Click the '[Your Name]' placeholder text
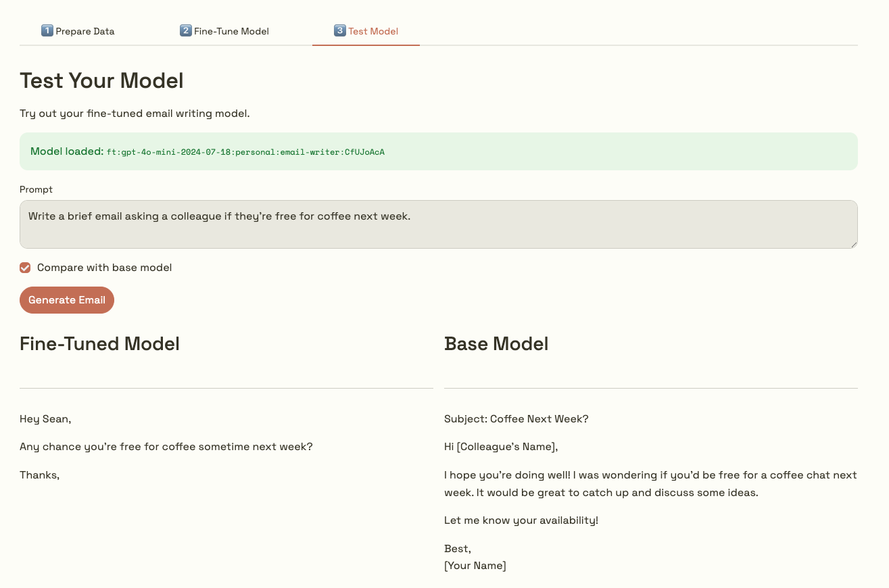 click(475, 566)
